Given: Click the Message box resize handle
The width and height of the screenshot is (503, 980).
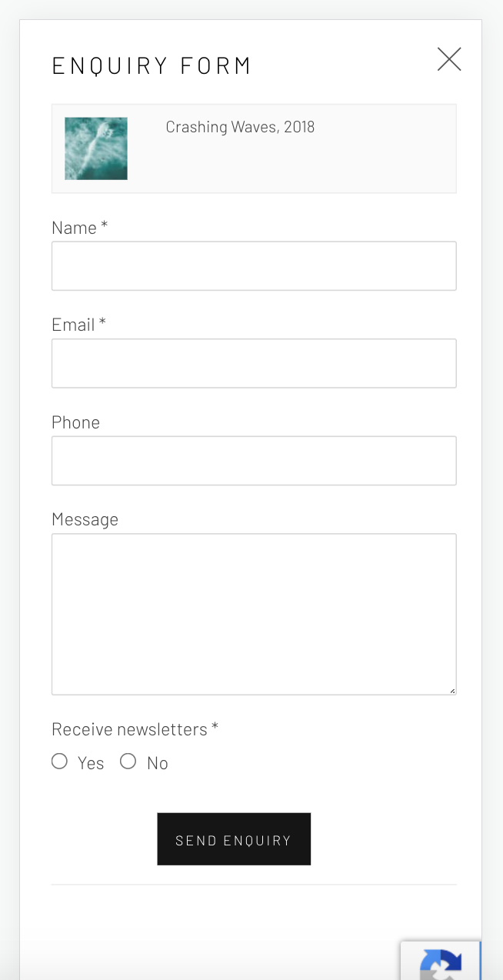Looking at the screenshot, I should tap(452, 691).
